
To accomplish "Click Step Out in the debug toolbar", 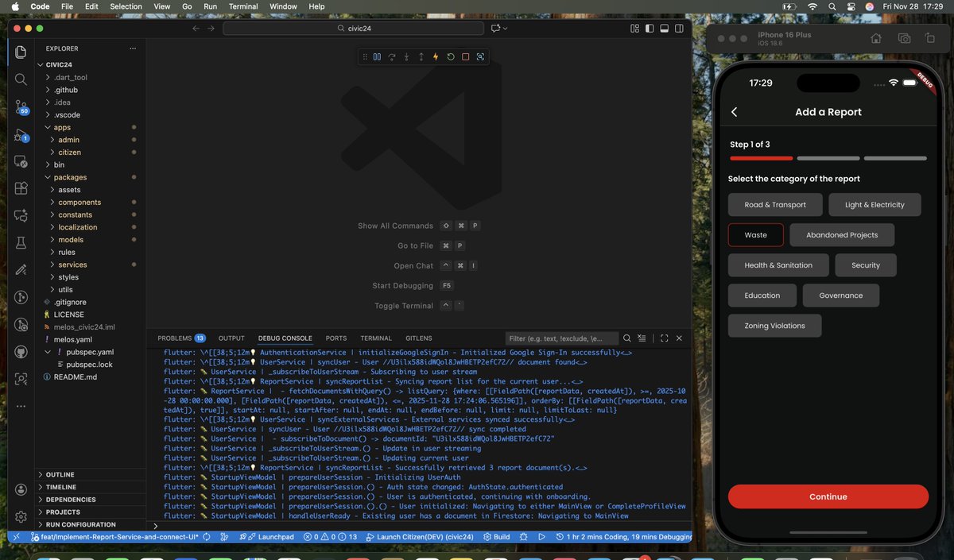I will (x=421, y=56).
